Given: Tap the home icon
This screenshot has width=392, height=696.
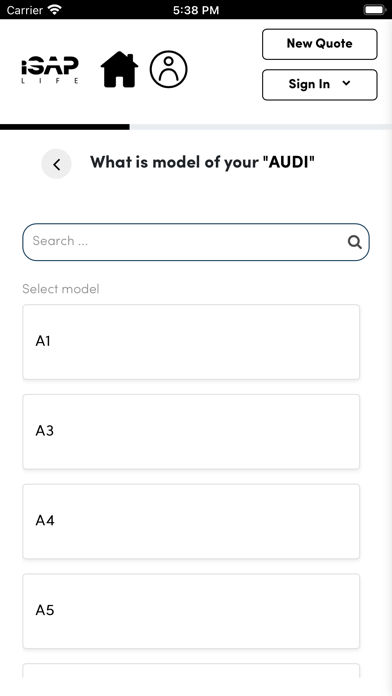Looking at the screenshot, I should tap(119, 69).
